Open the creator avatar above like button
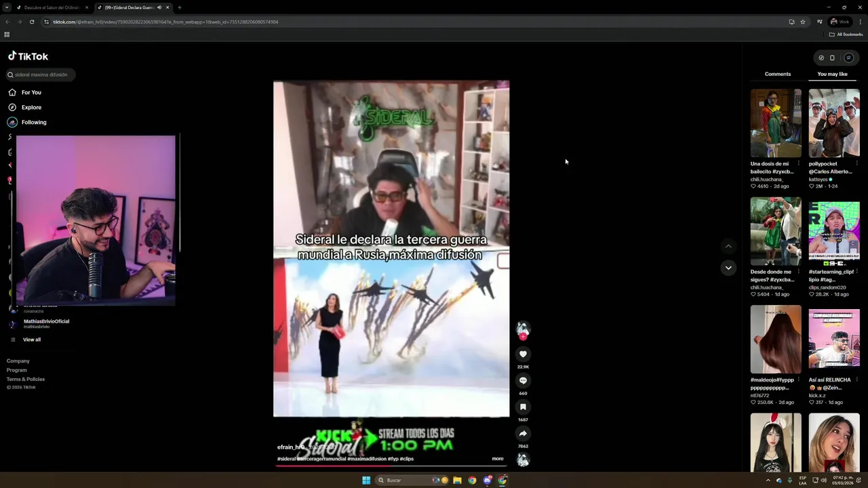The image size is (868, 488). point(523,329)
